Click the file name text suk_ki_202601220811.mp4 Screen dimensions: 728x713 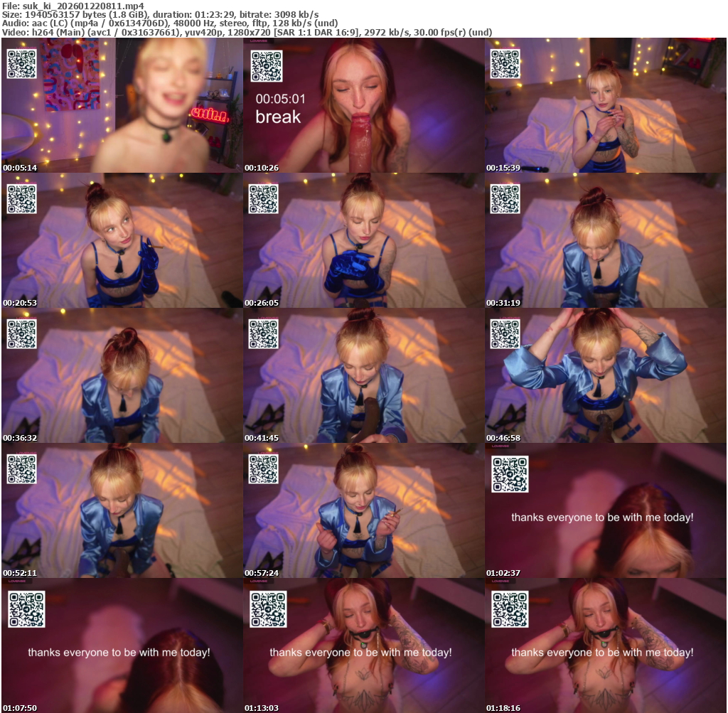(x=83, y=6)
